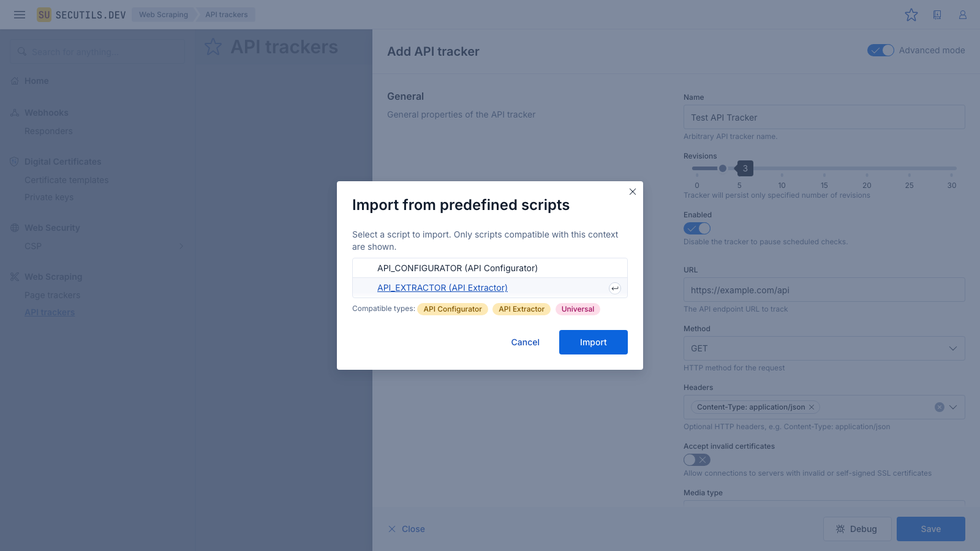Image resolution: width=980 pixels, height=551 pixels.
Task: Select the API_EXTRACTOR script option
Action: tap(442, 288)
